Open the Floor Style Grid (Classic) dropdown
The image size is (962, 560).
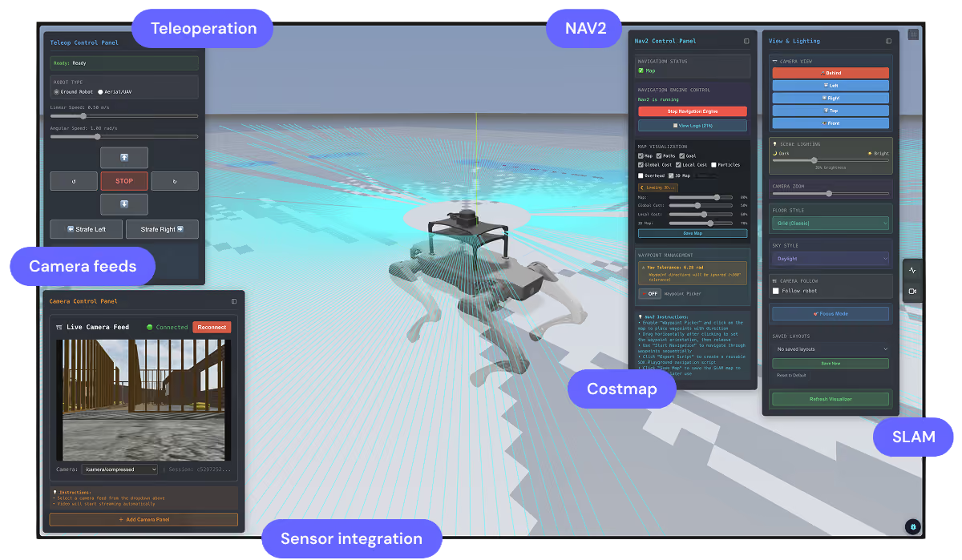click(831, 223)
